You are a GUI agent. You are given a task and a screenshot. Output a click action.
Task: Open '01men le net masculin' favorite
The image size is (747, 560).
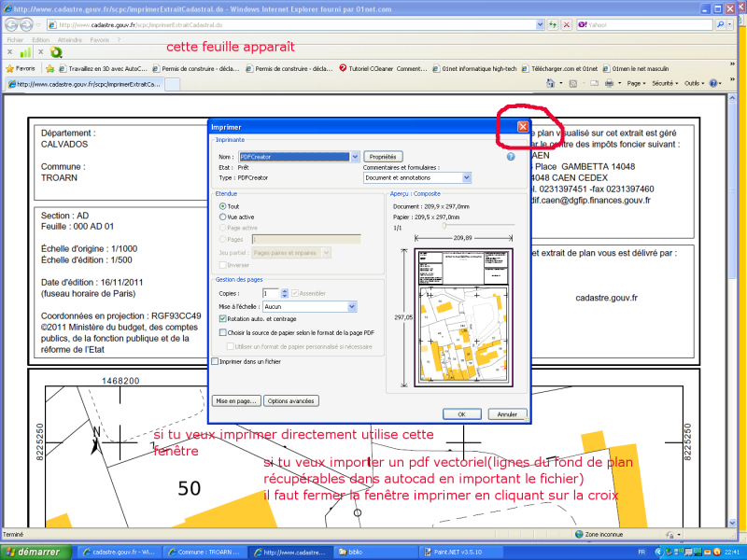pyautogui.click(x=636, y=68)
